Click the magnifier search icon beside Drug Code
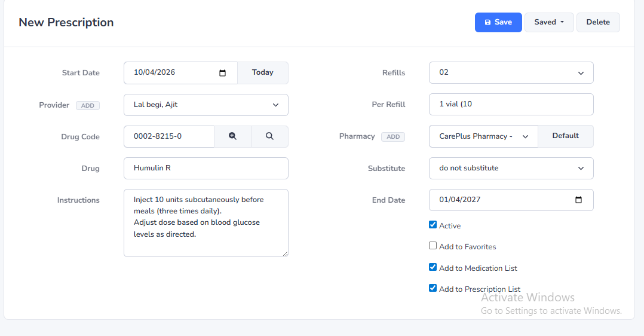This screenshot has height=336, width=644. 269,136
